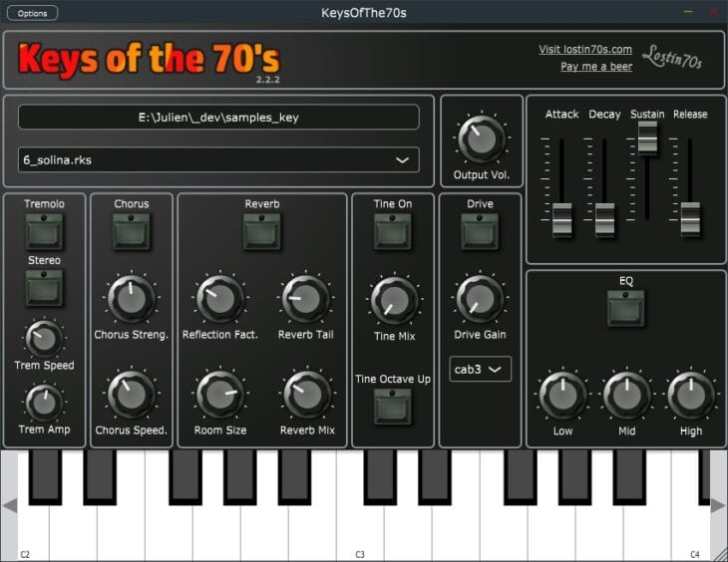Click the Room Size knob
Screen dimensions: 728x562
point(219,395)
